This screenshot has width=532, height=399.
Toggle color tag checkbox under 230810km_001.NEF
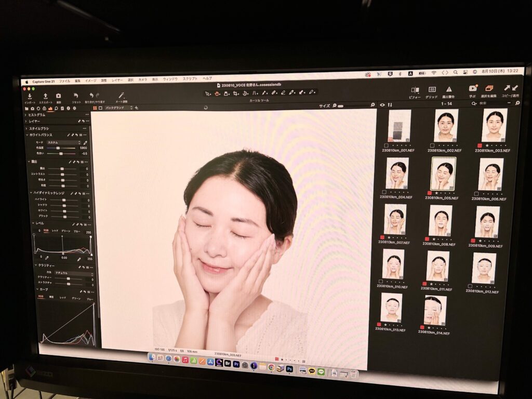point(387,145)
